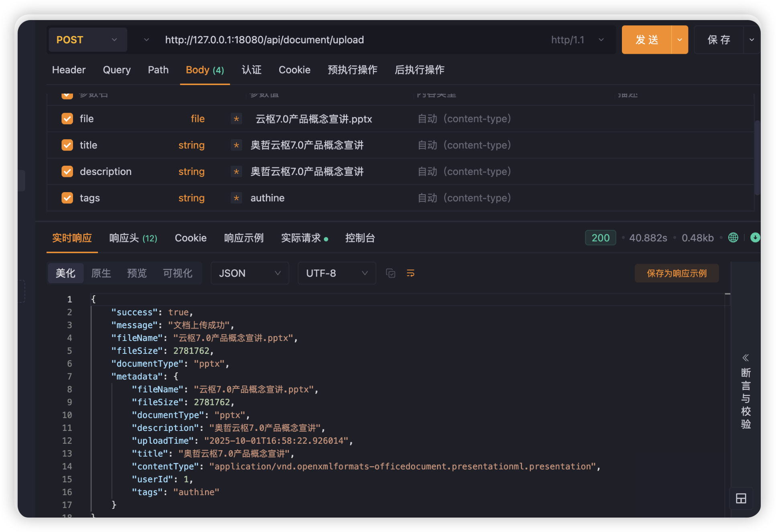This screenshot has width=776, height=532.
Task: Click the orange 发送 send button
Action: 646,40
